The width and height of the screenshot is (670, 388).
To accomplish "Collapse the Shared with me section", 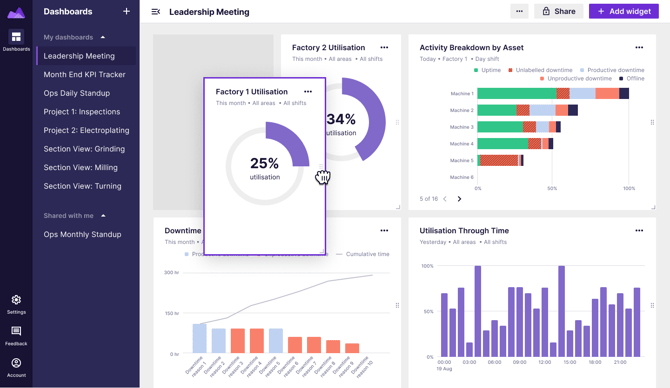I will point(103,216).
